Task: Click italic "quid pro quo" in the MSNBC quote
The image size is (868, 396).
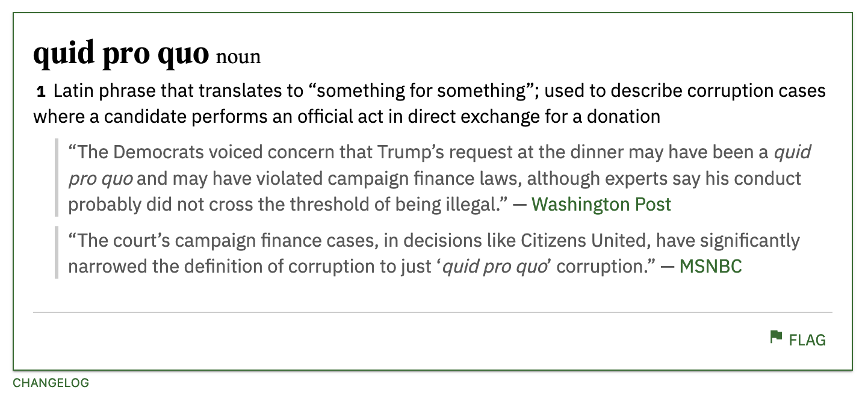Action: [x=494, y=267]
